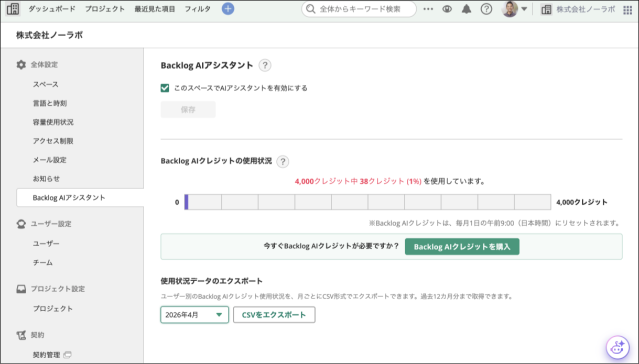This screenshot has height=364, width=639.
Task: Select お知らせ in sidebar
Action: pos(46,179)
